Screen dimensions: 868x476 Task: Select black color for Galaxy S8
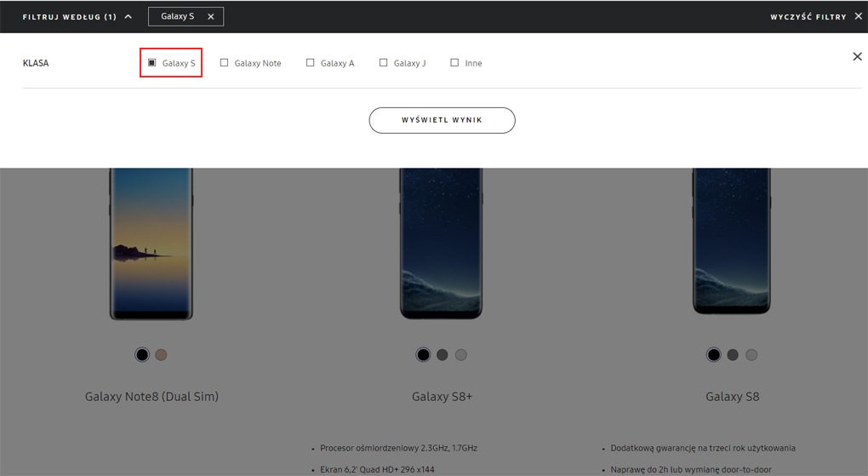point(714,354)
